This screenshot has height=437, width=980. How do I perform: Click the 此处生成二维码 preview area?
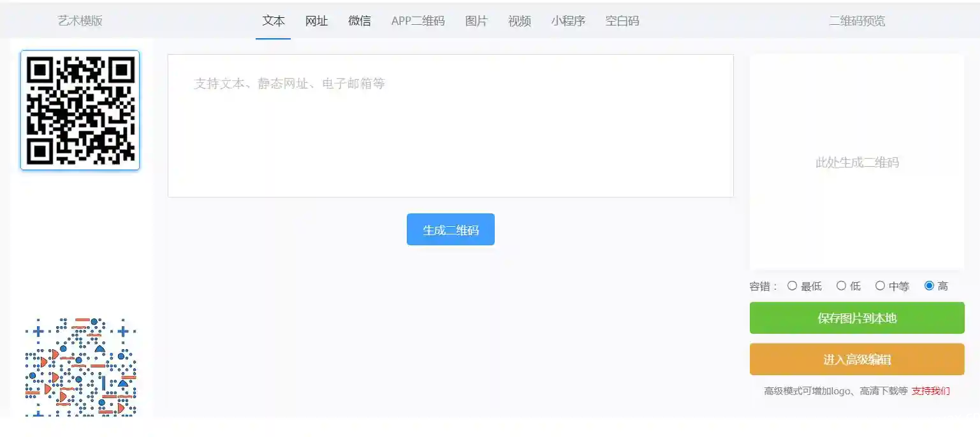pos(857,162)
